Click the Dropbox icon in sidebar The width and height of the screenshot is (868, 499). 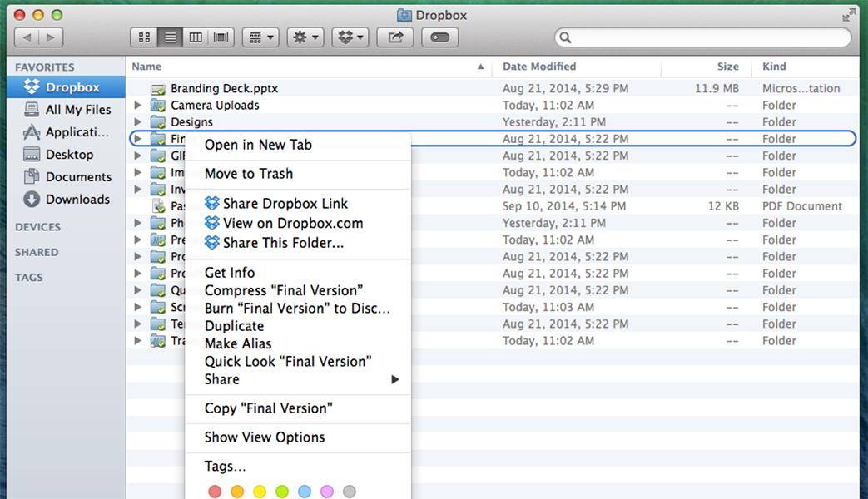(32, 87)
